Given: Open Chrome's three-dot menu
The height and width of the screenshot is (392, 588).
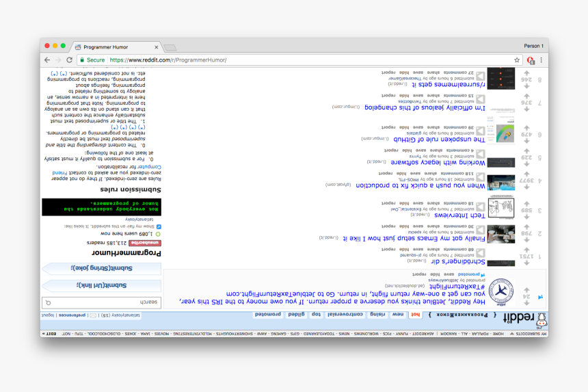Looking at the screenshot, I should (x=541, y=60).
